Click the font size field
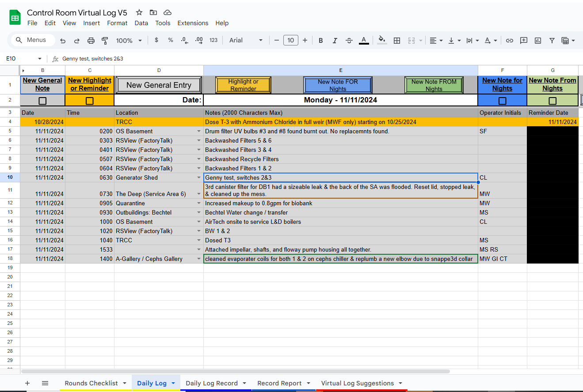The width and height of the screenshot is (583, 392). click(x=290, y=40)
